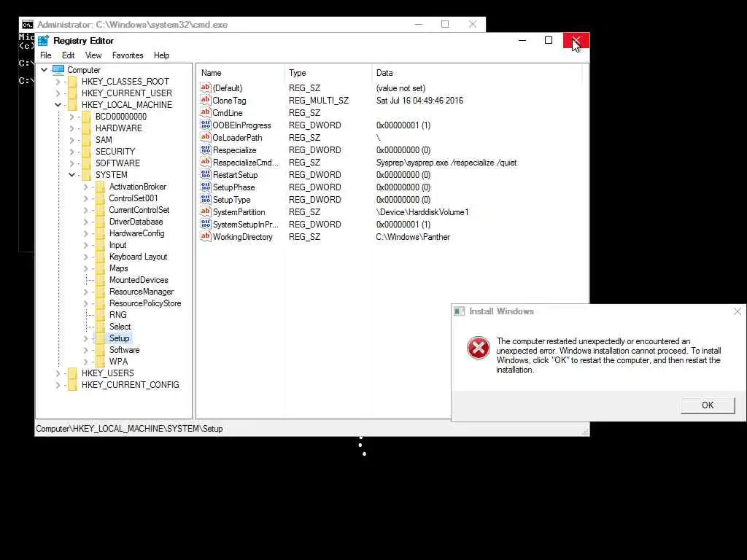The image size is (747, 560).
Task: Open the Help menu
Action: click(161, 55)
